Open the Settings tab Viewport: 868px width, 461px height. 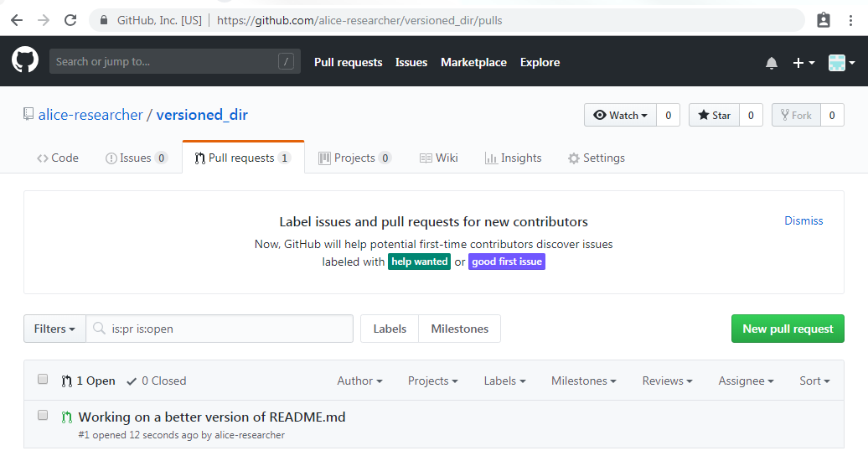pyautogui.click(x=597, y=158)
